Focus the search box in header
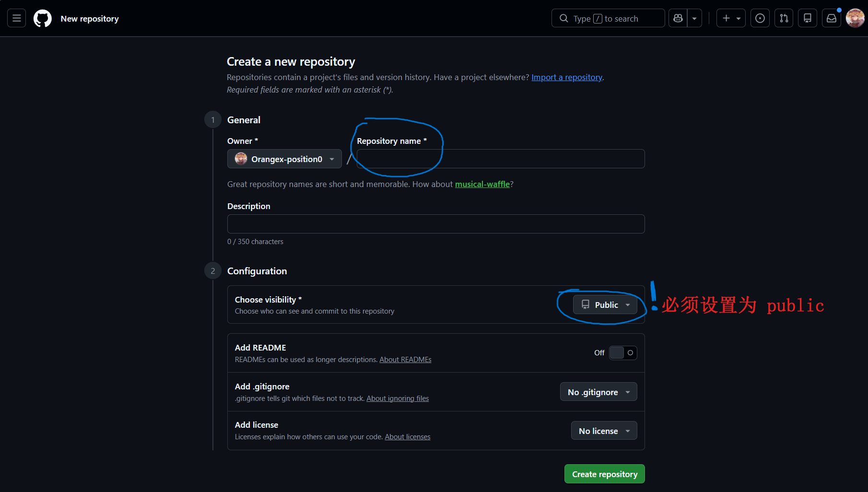Viewport: 868px width, 492px height. pos(608,18)
